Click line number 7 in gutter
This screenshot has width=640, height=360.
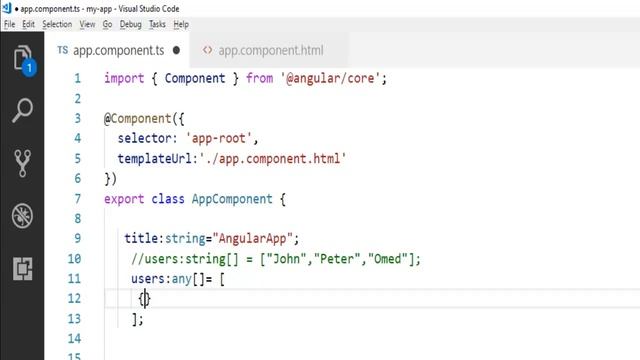[78, 199]
